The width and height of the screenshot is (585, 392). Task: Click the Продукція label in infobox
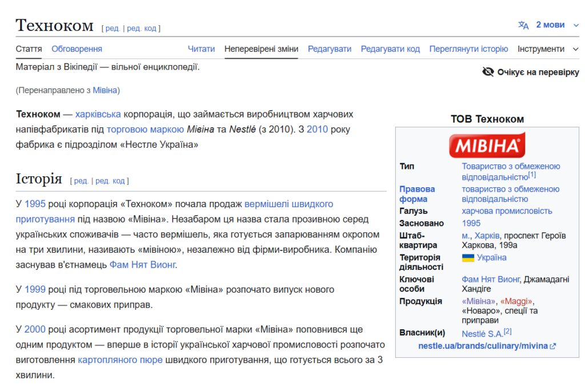pyautogui.click(x=420, y=301)
